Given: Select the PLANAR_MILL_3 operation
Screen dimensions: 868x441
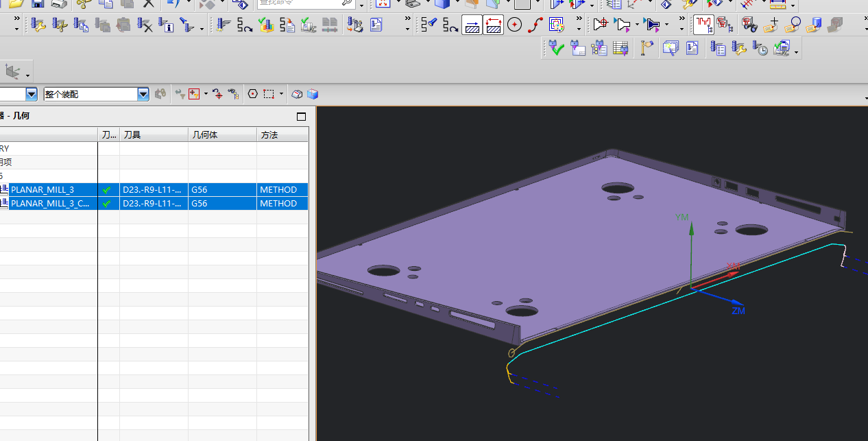Looking at the screenshot, I should coord(43,189).
